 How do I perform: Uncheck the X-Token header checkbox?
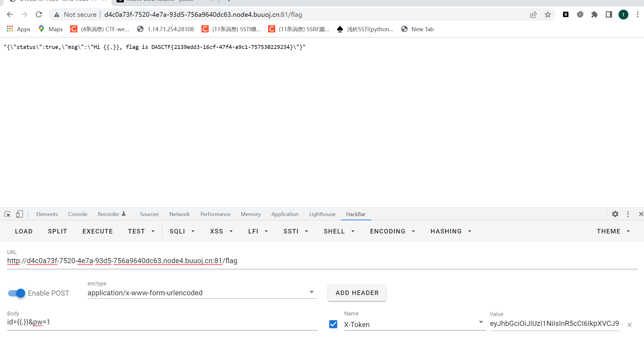[333, 324]
